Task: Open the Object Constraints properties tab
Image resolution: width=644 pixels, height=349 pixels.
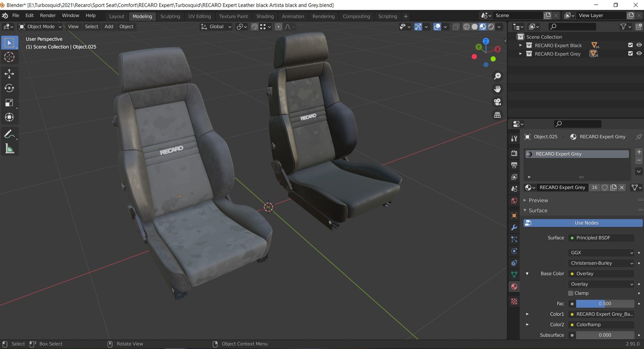Action: coord(514,263)
